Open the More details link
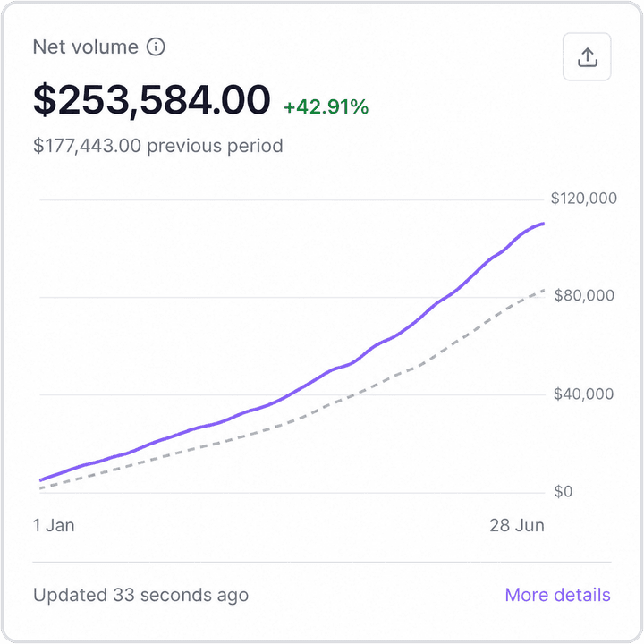This screenshot has width=644, height=644. [x=557, y=595]
